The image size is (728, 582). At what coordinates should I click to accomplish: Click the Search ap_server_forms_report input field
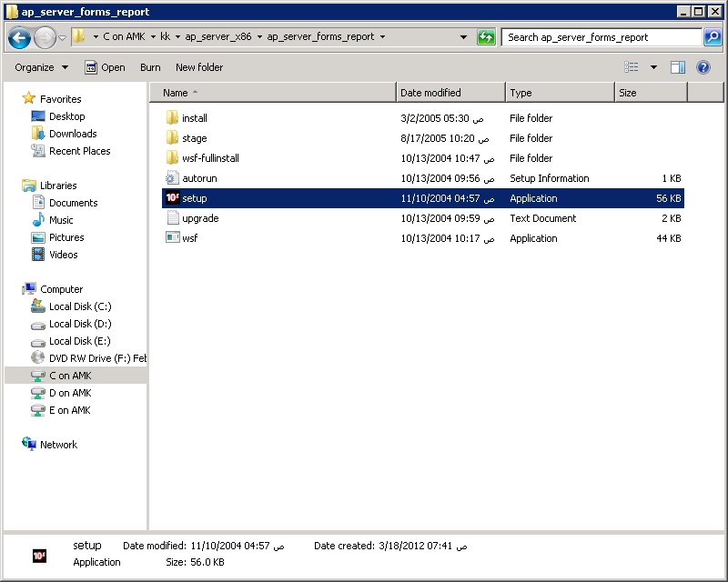coord(601,37)
